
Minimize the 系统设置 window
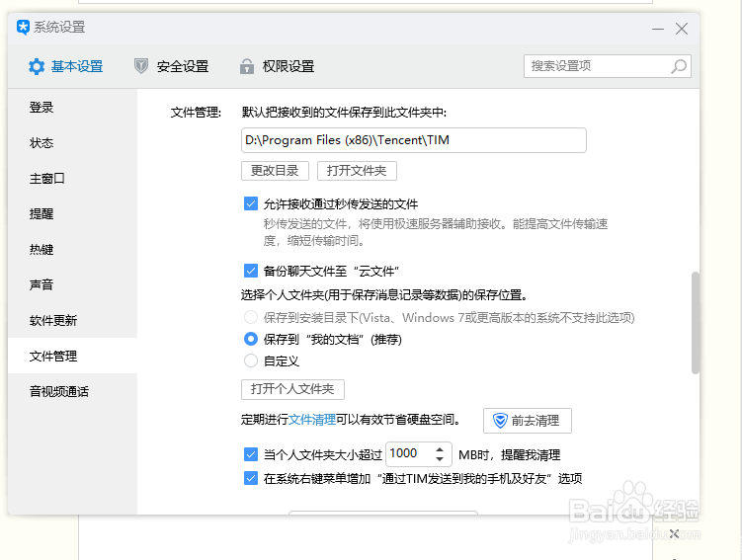click(x=658, y=29)
